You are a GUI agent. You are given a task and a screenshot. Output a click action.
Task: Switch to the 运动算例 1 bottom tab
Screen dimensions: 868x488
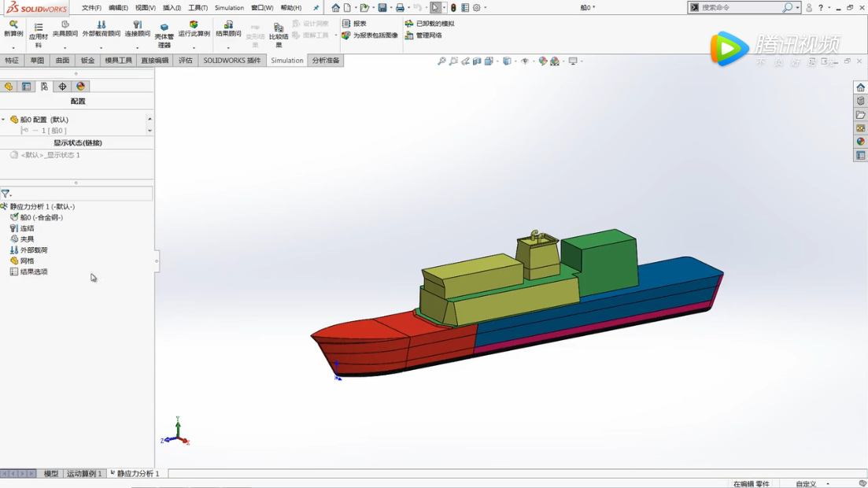84,474
